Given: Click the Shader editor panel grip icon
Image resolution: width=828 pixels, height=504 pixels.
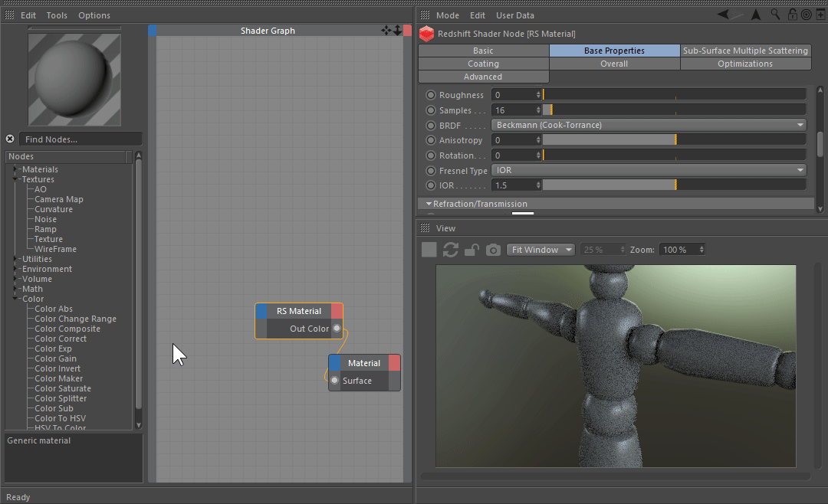Looking at the screenshot, I should click(9, 15).
